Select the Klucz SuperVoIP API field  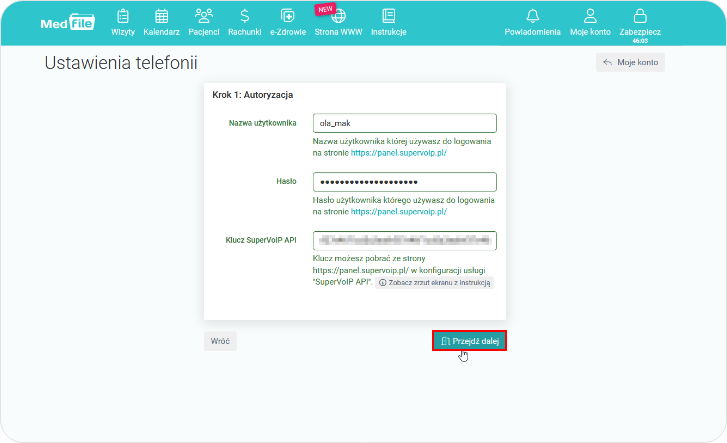[x=404, y=241]
